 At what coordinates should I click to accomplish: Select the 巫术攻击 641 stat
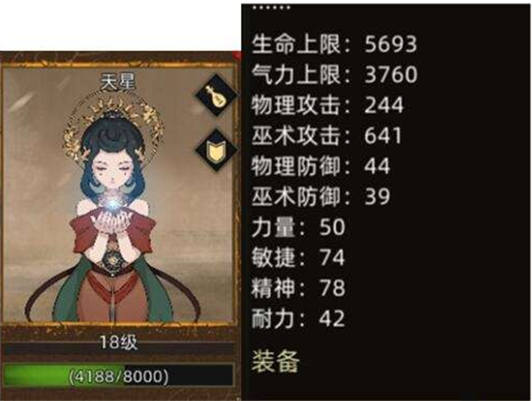pyautogui.click(x=326, y=135)
